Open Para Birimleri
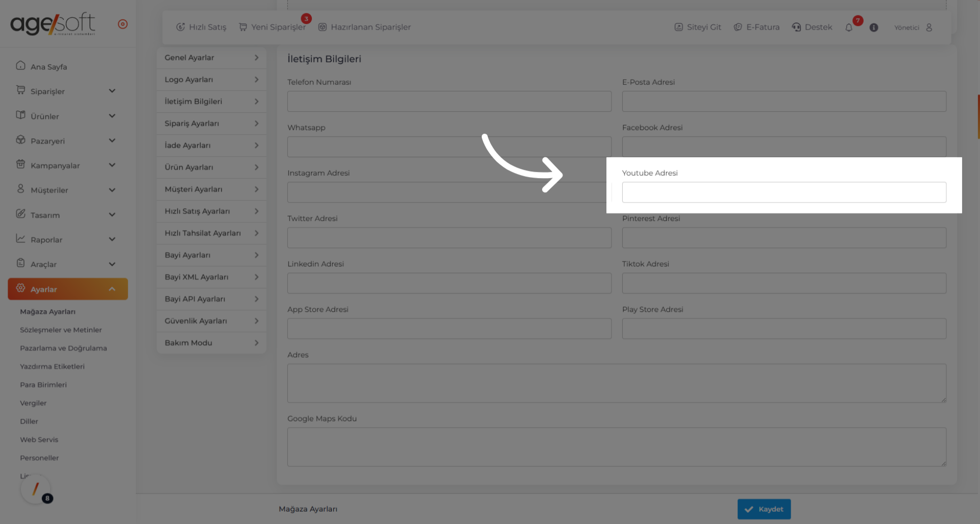The image size is (980, 524). click(x=43, y=385)
